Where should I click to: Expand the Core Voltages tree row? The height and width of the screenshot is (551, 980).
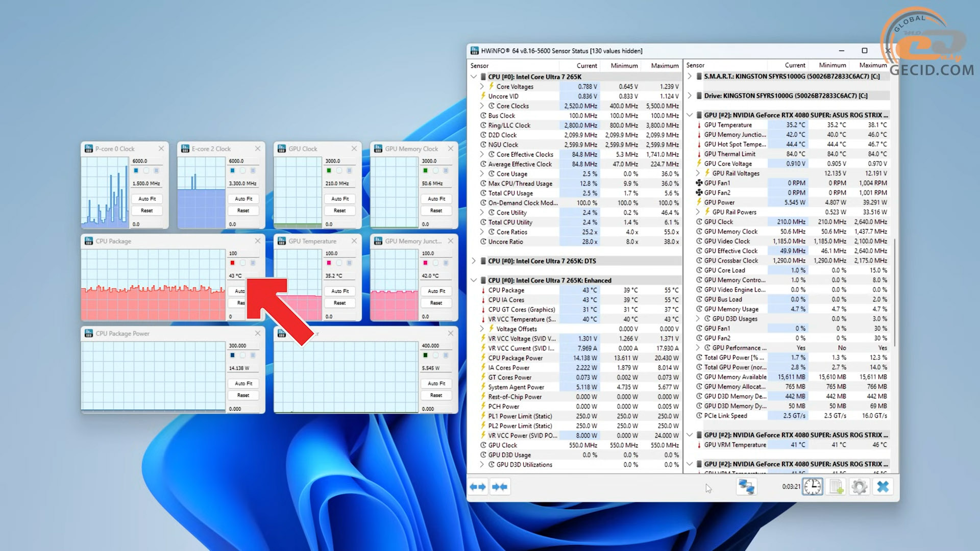(x=482, y=87)
